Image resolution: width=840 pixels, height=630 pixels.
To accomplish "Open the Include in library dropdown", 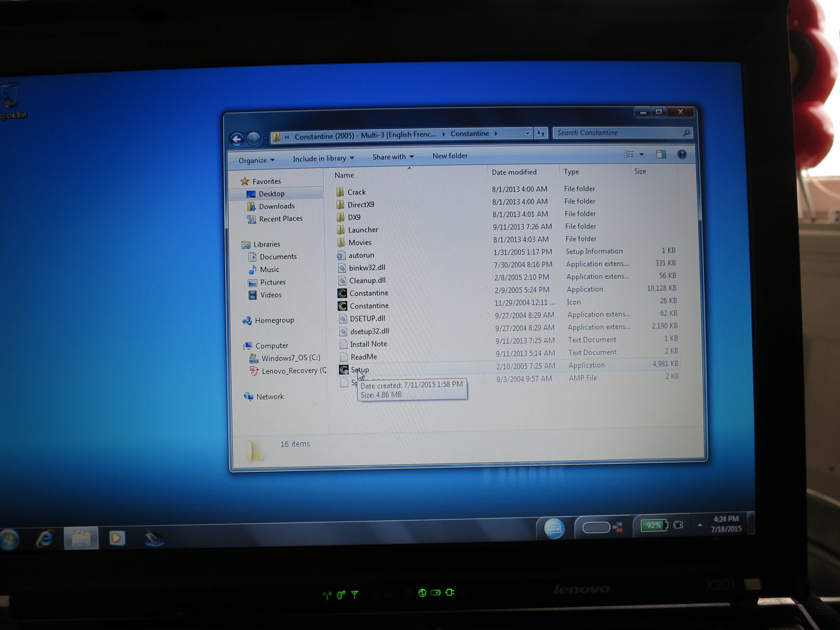I will [323, 158].
